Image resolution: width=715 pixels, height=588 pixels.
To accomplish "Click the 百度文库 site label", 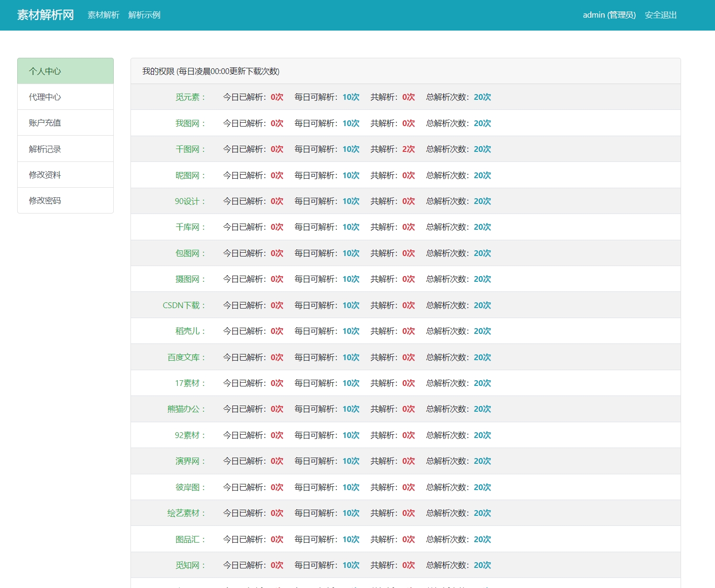I will (x=186, y=357).
